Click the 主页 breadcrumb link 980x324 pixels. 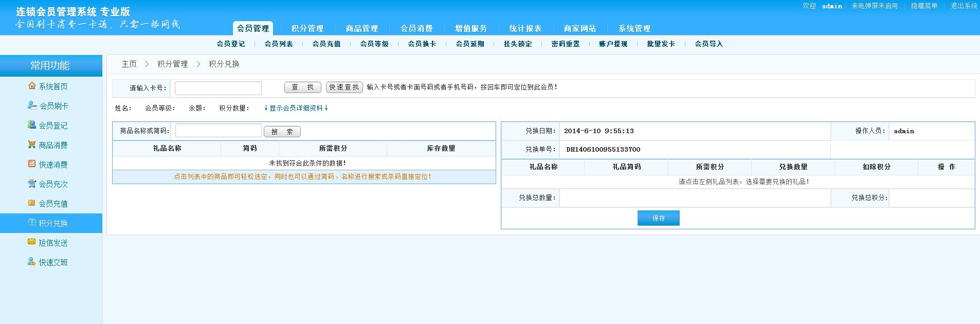coord(129,64)
